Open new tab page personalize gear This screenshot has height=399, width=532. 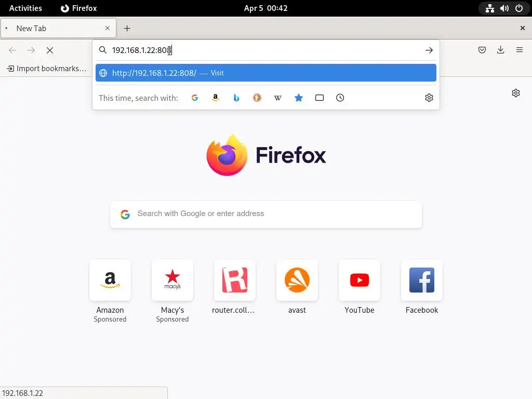(516, 93)
